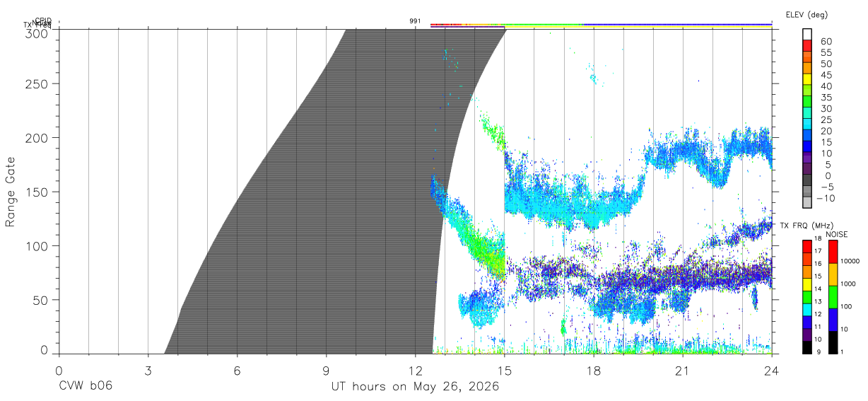Click x-axis tick label '18' under the plot

pos(594,371)
